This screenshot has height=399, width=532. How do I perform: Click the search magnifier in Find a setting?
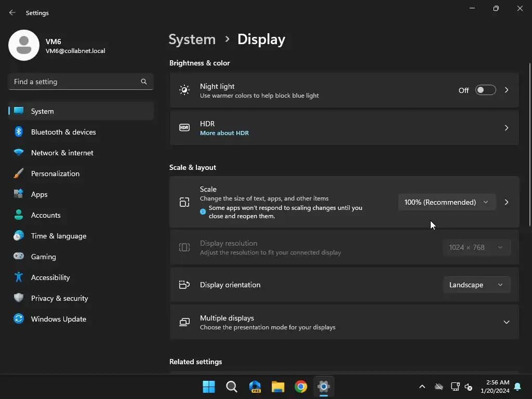pos(144,82)
